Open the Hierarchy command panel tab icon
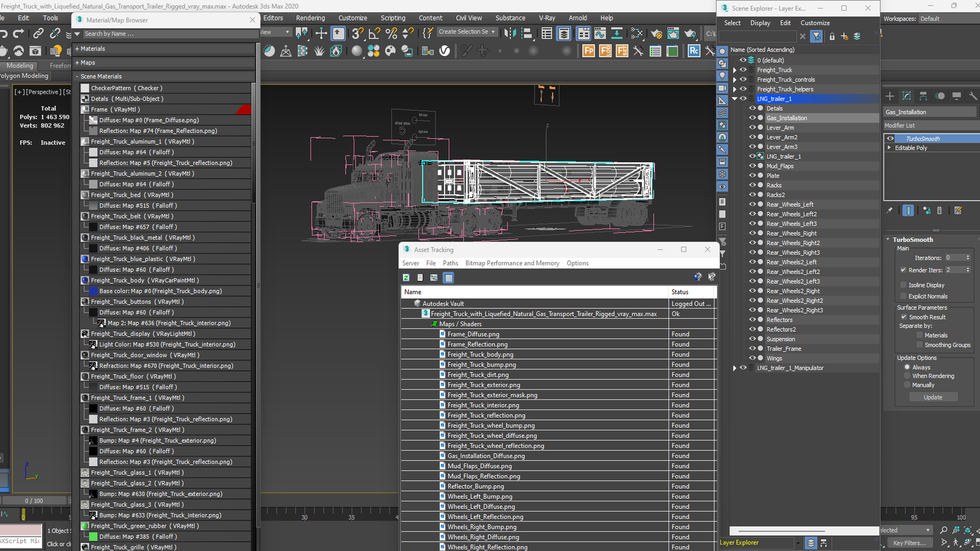 923,96
